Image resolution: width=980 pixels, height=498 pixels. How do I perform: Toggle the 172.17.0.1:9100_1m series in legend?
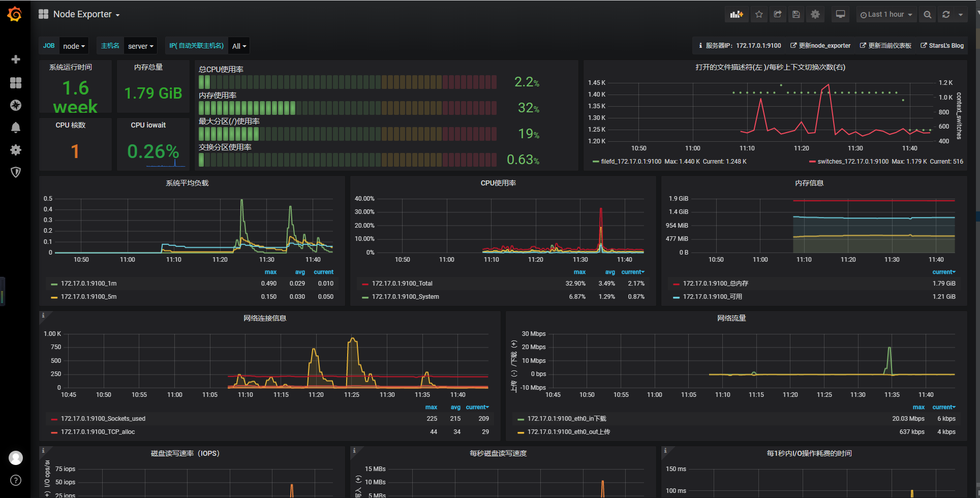[89, 284]
